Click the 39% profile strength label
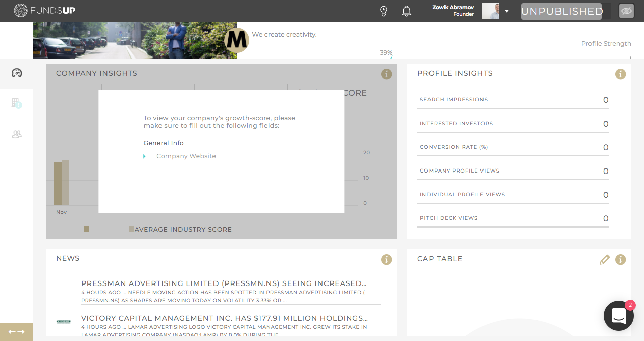644x341 pixels. tap(386, 53)
